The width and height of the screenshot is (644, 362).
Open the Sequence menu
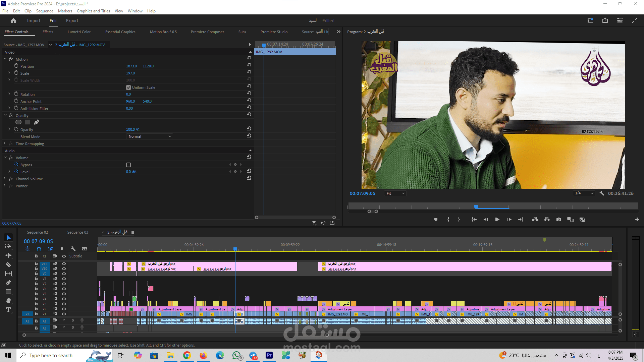point(45,11)
